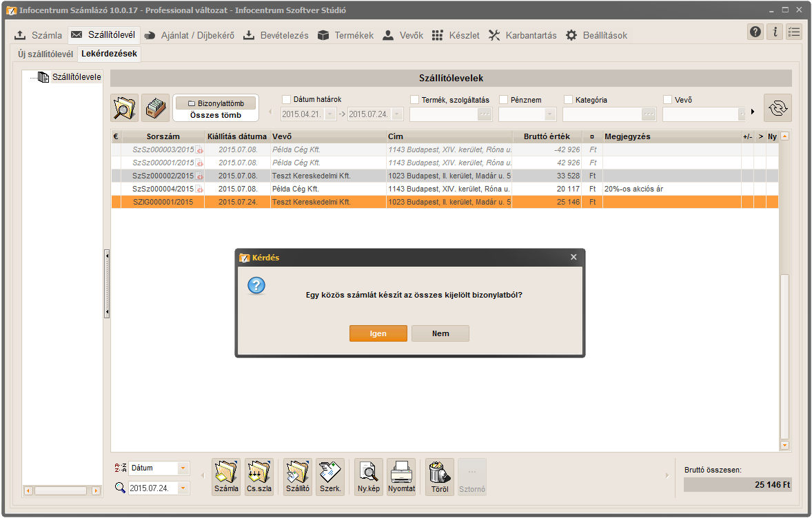Select row SZIG000001/2015

[x=445, y=203]
